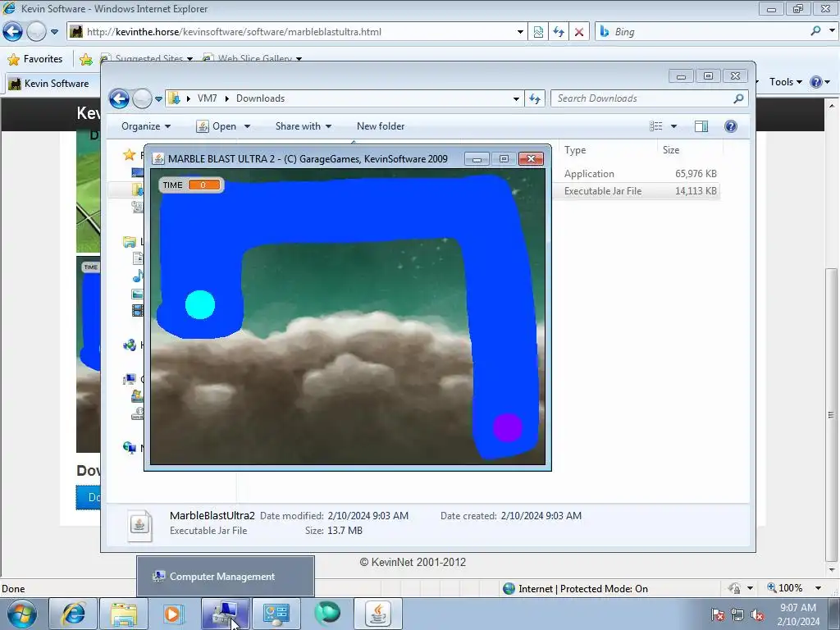Expand the Open button dropdown arrow
Image resolution: width=840 pixels, height=630 pixels.
click(x=247, y=126)
